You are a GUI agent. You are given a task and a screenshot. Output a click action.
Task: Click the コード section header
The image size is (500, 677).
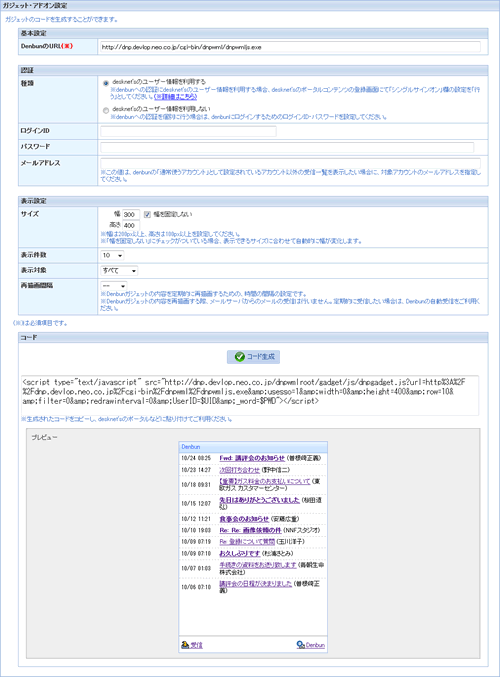tap(253, 338)
